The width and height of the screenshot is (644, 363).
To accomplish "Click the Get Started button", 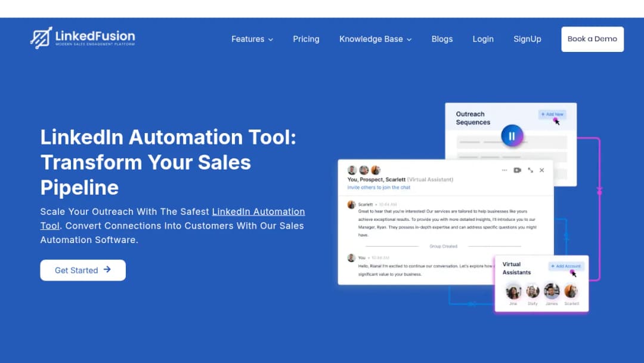I will [83, 270].
